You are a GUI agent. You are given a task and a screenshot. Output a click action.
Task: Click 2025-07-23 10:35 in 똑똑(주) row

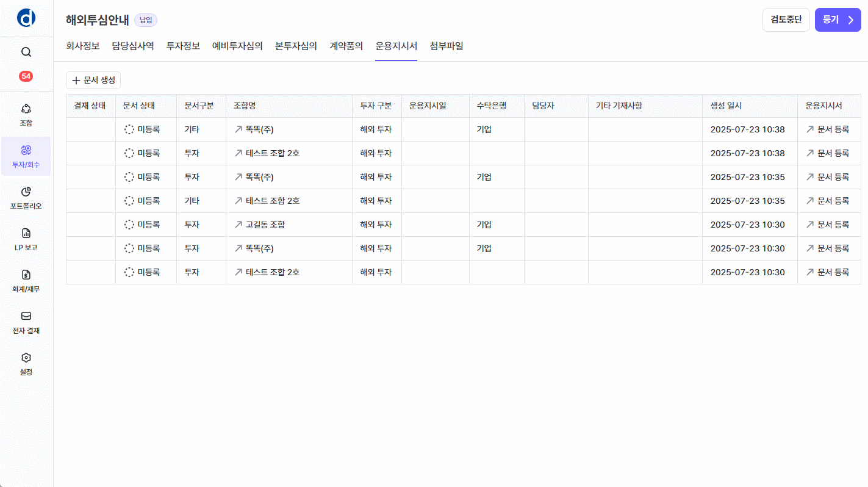coord(748,177)
